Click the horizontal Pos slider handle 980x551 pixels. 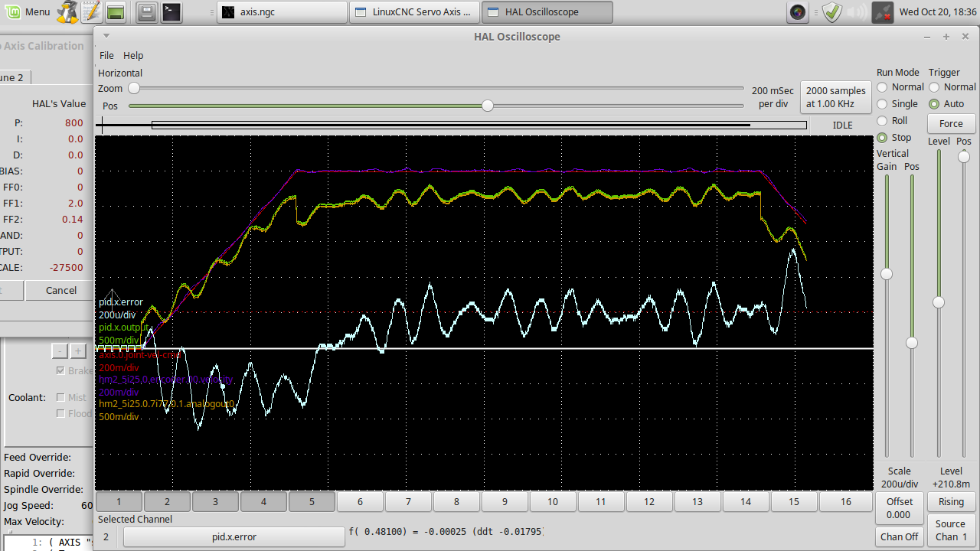[x=488, y=106]
